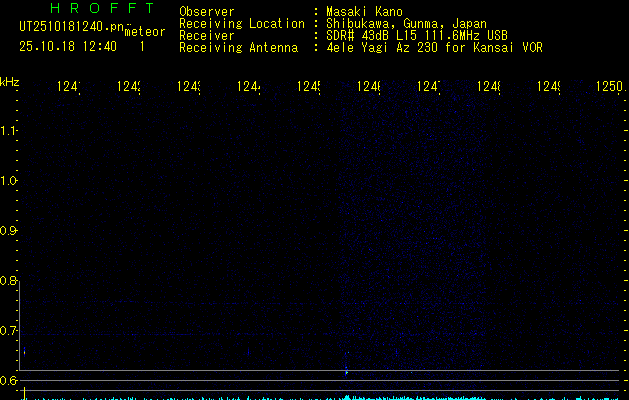Click the 1250 time axis marker
The height and width of the screenshot is (400, 629).
[608, 88]
